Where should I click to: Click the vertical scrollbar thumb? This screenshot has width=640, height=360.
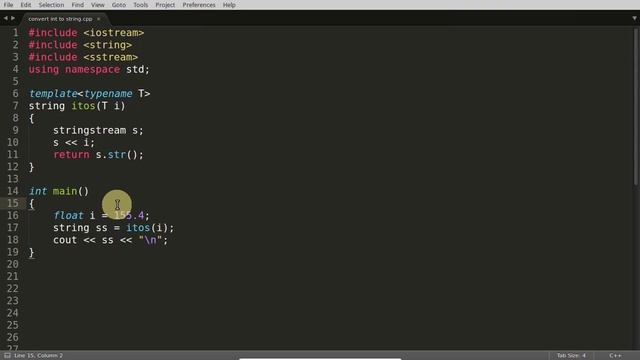(x=636, y=106)
